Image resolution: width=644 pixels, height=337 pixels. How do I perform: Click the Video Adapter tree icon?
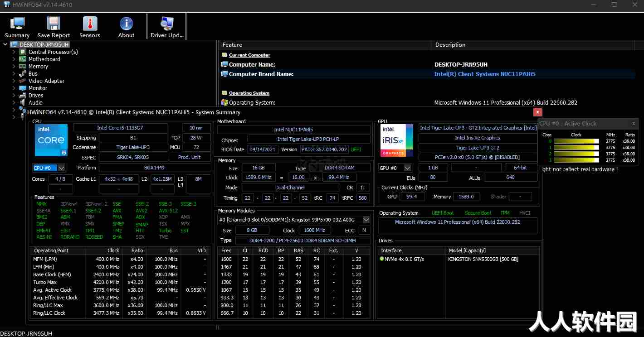[x=22, y=81]
